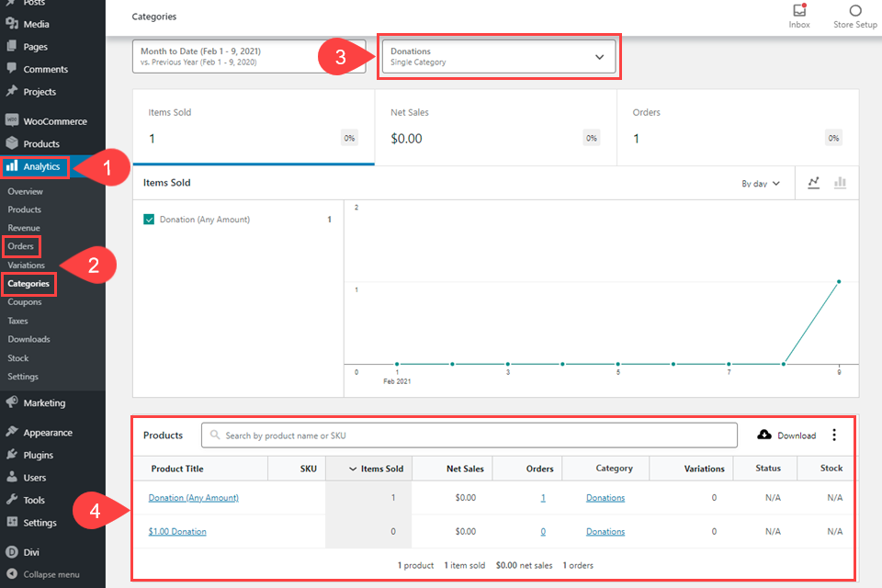Open the By day interval dropdown
The height and width of the screenshot is (588, 882).
point(761,184)
